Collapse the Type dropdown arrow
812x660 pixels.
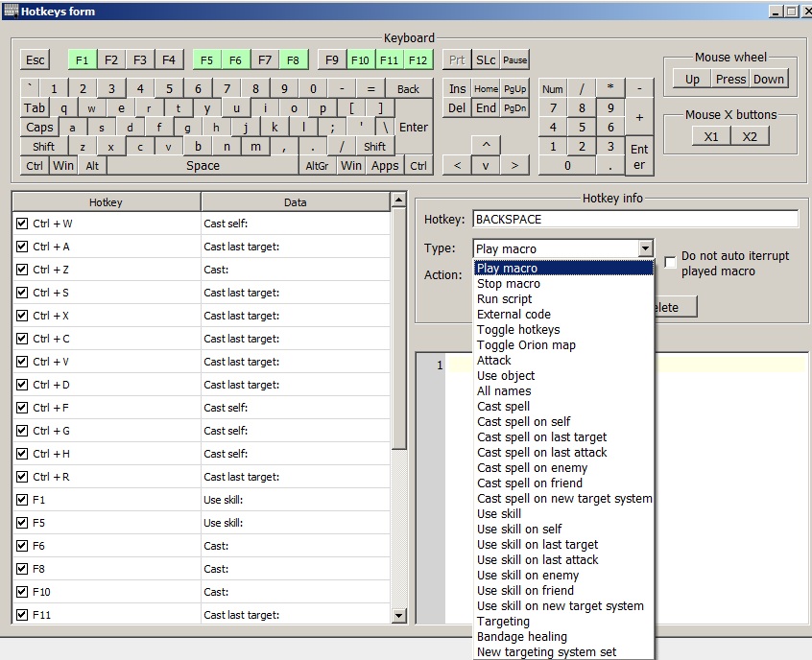[645, 248]
